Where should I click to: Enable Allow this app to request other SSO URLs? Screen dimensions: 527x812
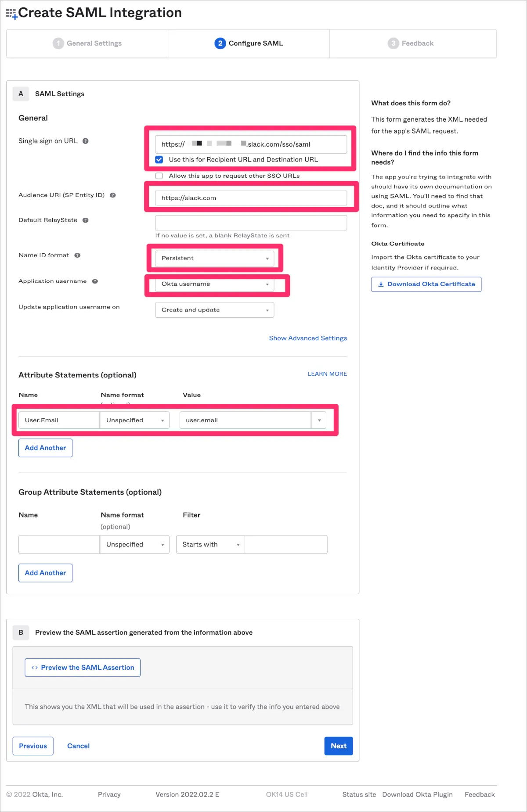tap(159, 176)
